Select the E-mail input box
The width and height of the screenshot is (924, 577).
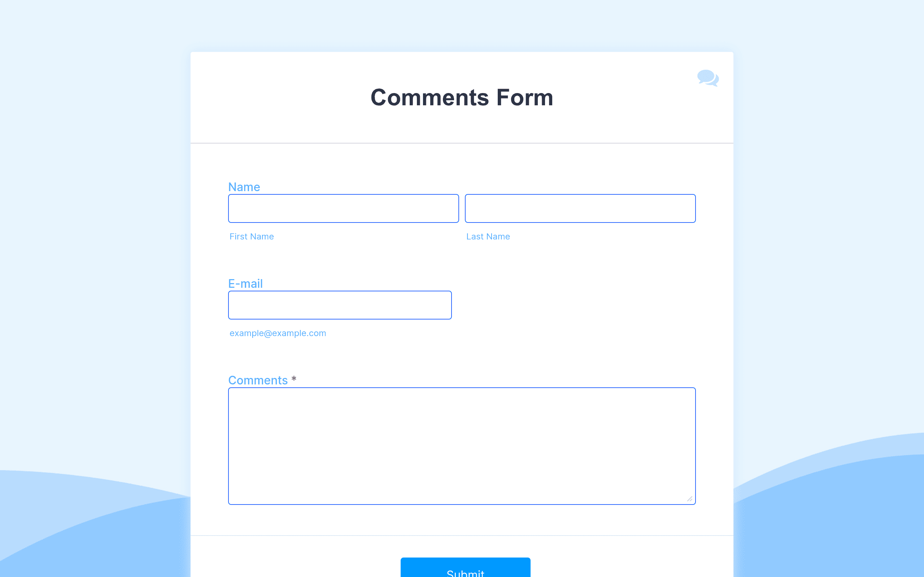pos(340,305)
